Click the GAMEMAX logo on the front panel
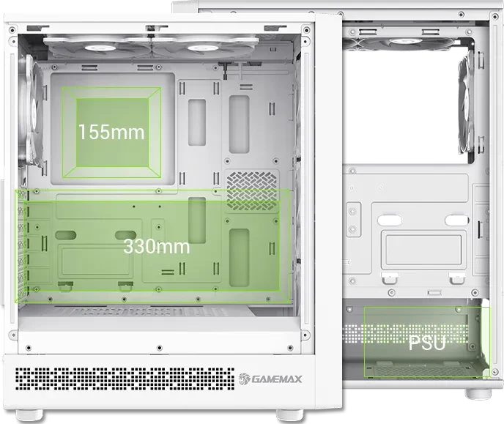This screenshot has height=424, width=504. pyautogui.click(x=270, y=379)
